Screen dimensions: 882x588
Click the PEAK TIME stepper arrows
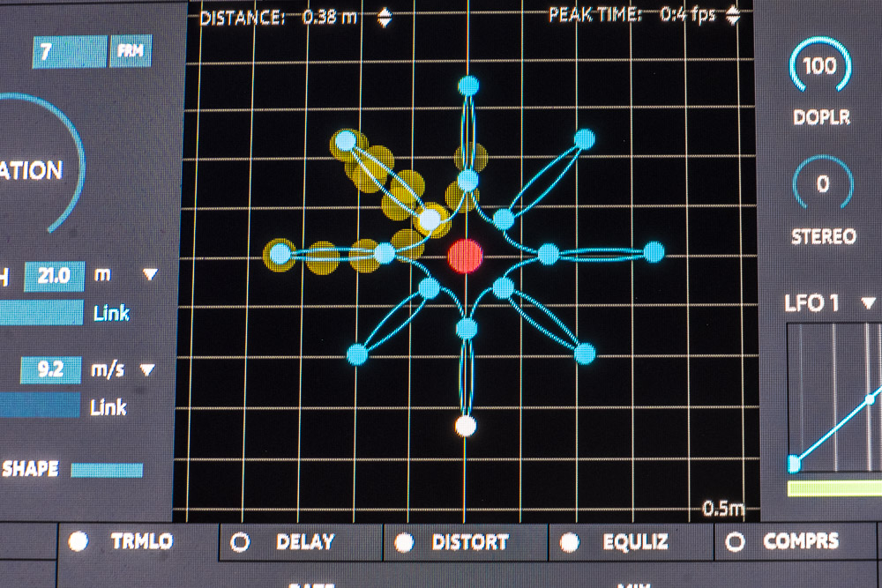click(x=732, y=15)
